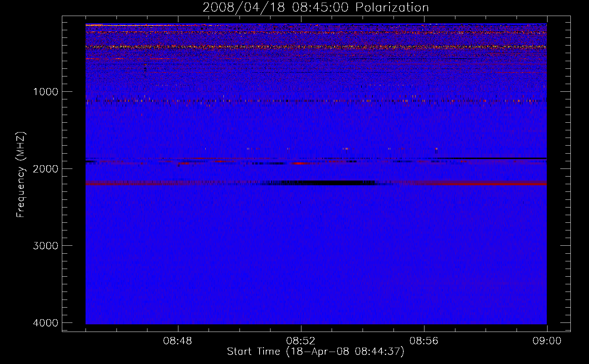The width and height of the screenshot is (589, 364).
Task: Click the plot title "2008/04/18 08:45:00 Polarization"
Action: [316, 7]
